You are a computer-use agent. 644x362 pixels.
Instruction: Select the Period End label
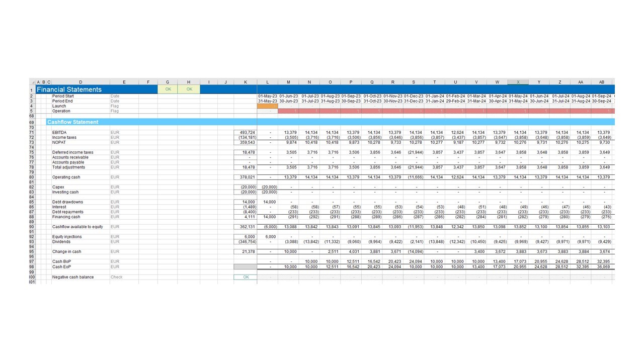(62, 101)
